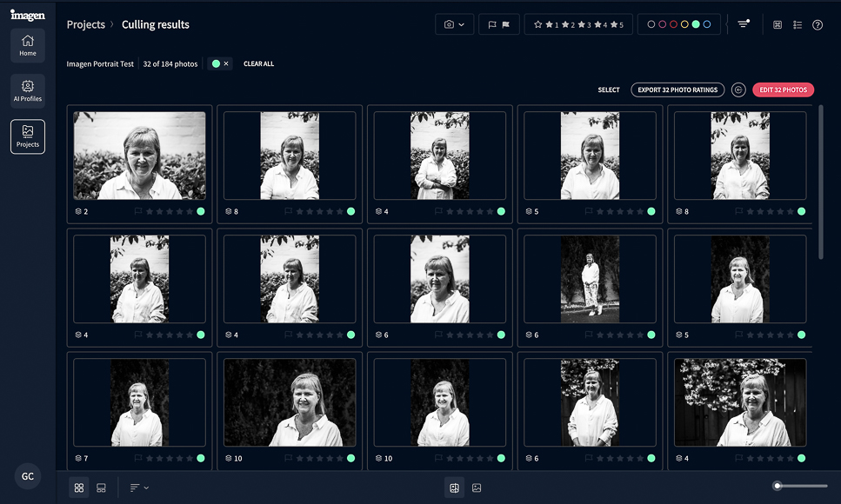Click the checklist view icon in top toolbar
The image size is (841, 504).
798,25
